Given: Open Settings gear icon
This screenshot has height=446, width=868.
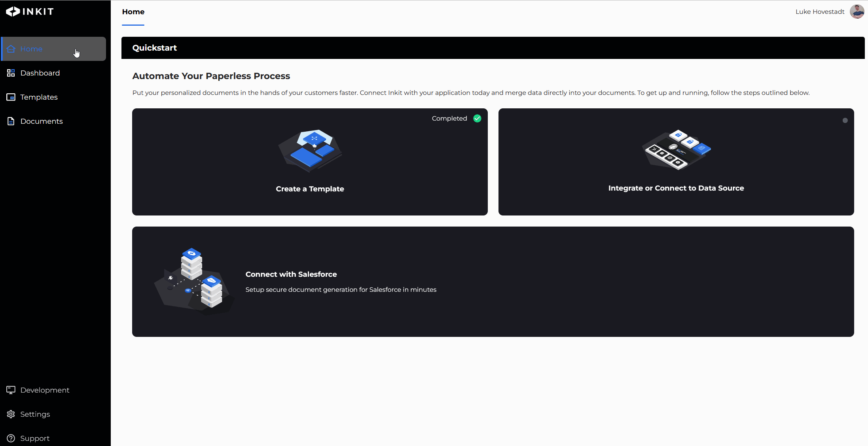Looking at the screenshot, I should (x=11, y=414).
